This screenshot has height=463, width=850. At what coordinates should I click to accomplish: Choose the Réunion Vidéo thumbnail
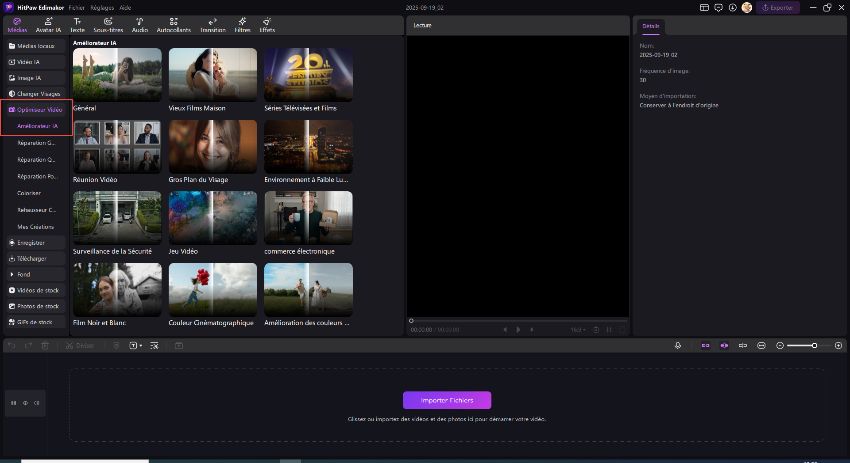coord(117,146)
